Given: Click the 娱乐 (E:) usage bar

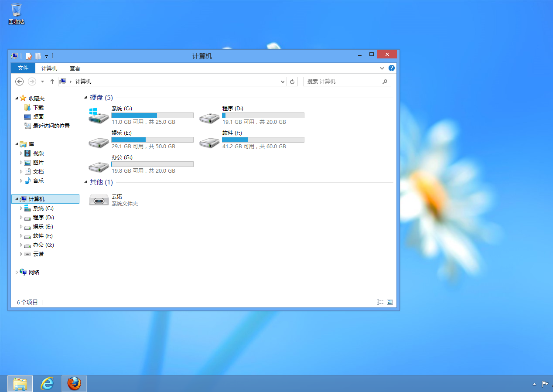Looking at the screenshot, I should coord(152,140).
